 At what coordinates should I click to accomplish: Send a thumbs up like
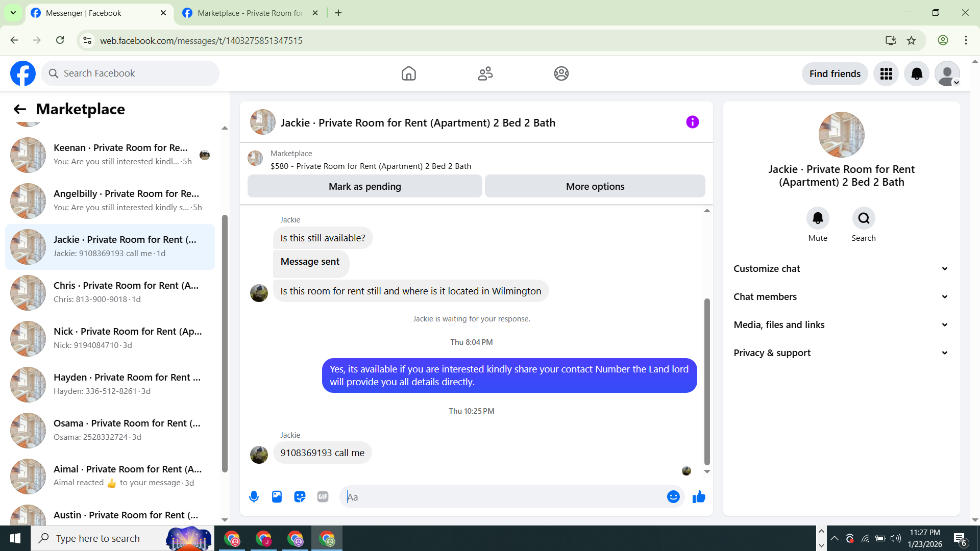699,497
